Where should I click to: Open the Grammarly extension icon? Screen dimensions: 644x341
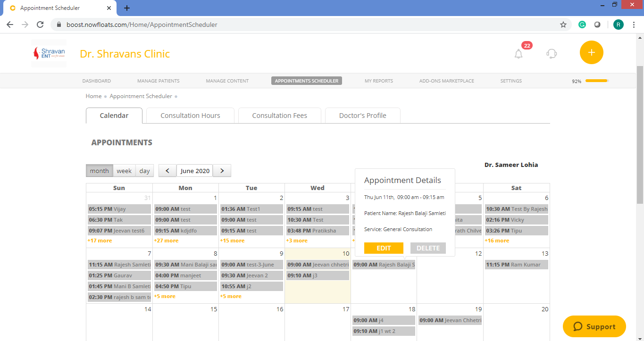(x=582, y=25)
